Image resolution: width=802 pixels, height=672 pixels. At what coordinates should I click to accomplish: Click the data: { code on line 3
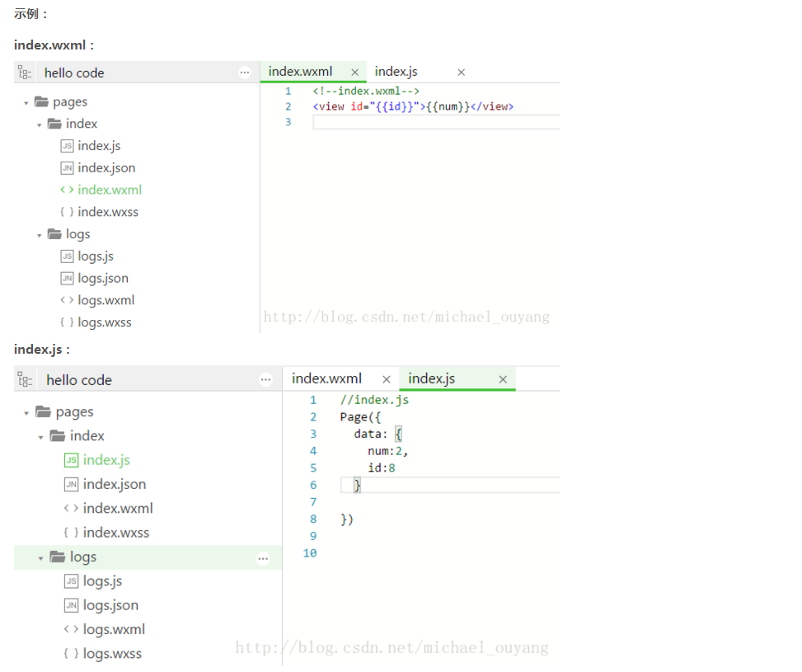point(378,434)
